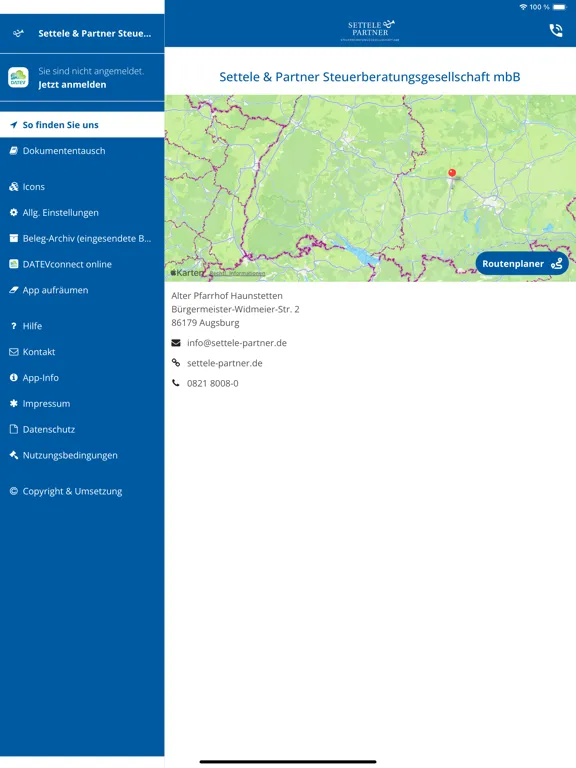
Task: Click the Beleg-Archiv archive box icon
Action: [x=14, y=239]
